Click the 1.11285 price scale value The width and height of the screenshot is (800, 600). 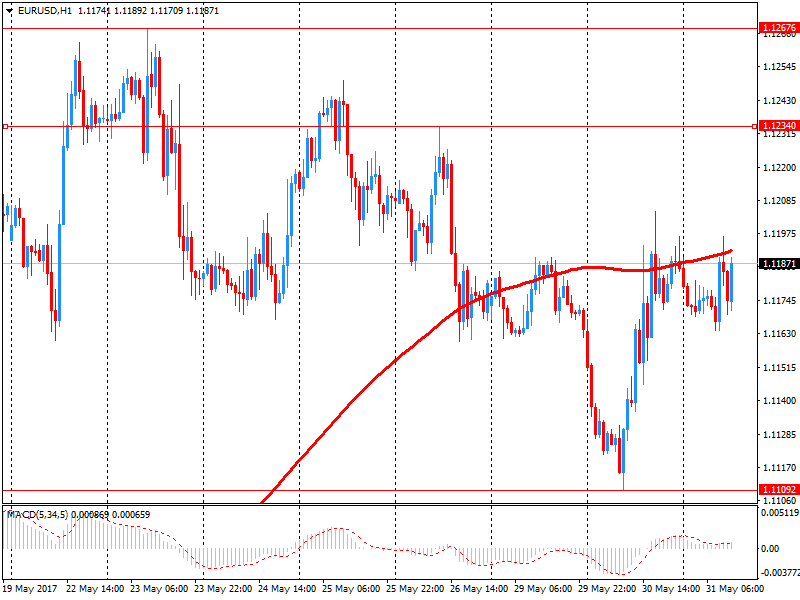point(779,434)
